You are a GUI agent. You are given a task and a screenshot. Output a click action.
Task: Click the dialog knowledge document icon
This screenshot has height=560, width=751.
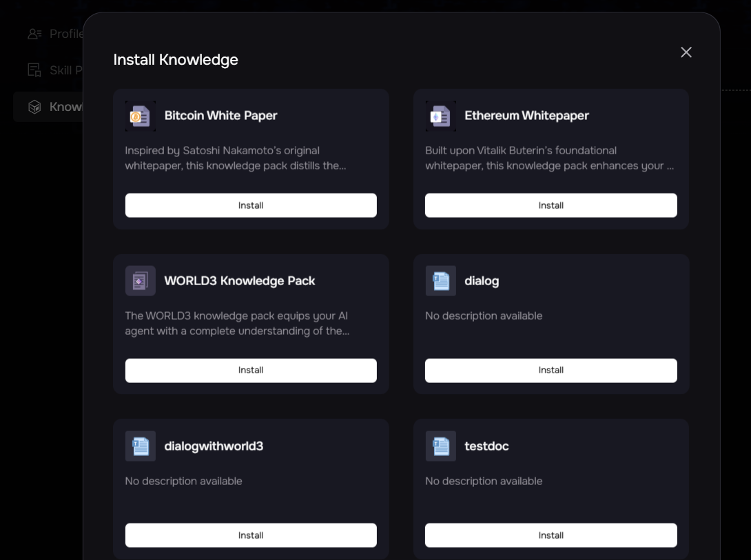pyautogui.click(x=440, y=281)
